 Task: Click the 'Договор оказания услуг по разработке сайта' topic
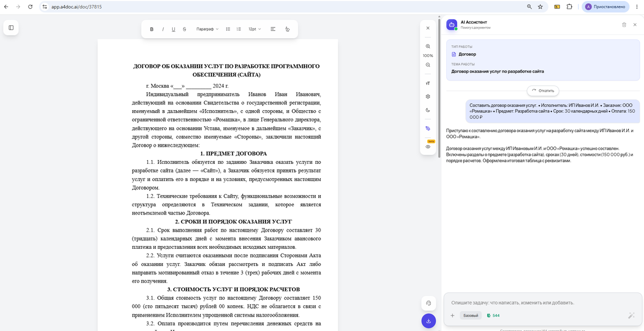(x=497, y=71)
